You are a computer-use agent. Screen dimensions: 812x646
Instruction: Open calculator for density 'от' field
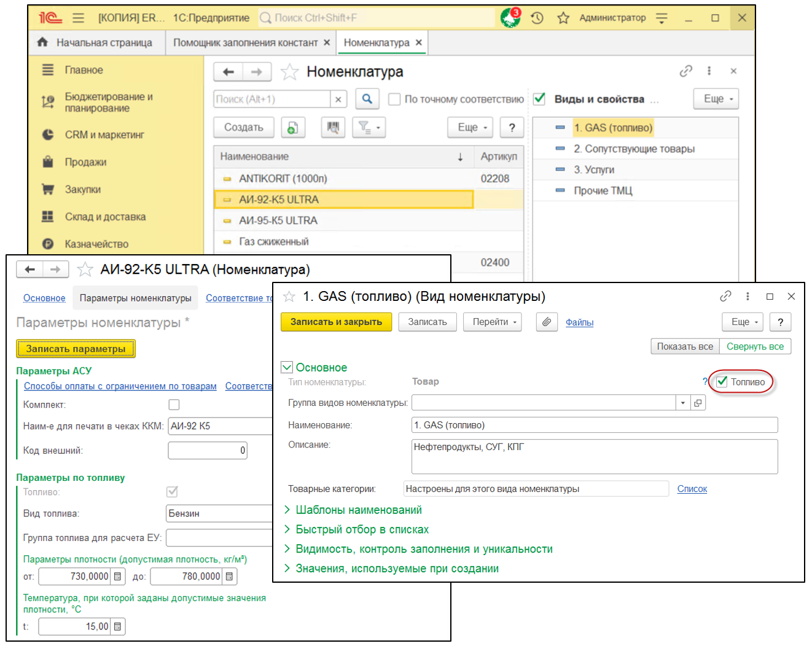coord(118,577)
